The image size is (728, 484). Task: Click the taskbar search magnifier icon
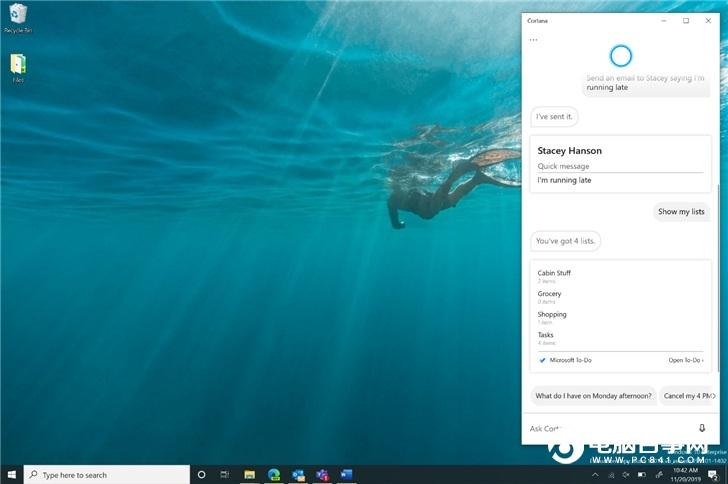(x=33, y=474)
